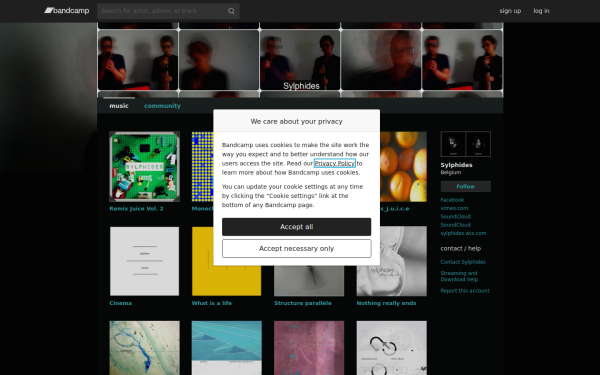
Task: Open Contact Sylphides link
Action: click(x=463, y=262)
